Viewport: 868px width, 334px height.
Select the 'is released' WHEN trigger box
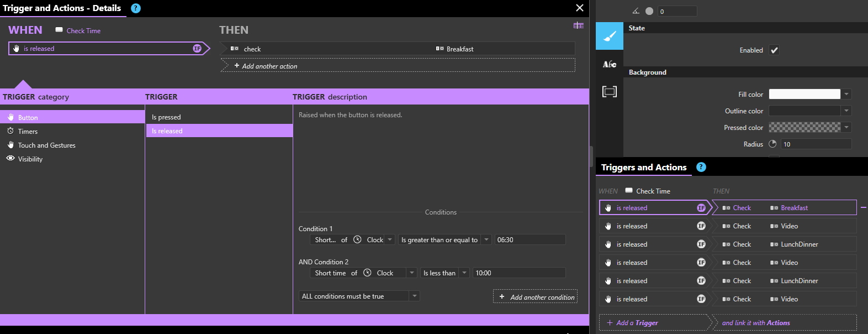(x=109, y=49)
